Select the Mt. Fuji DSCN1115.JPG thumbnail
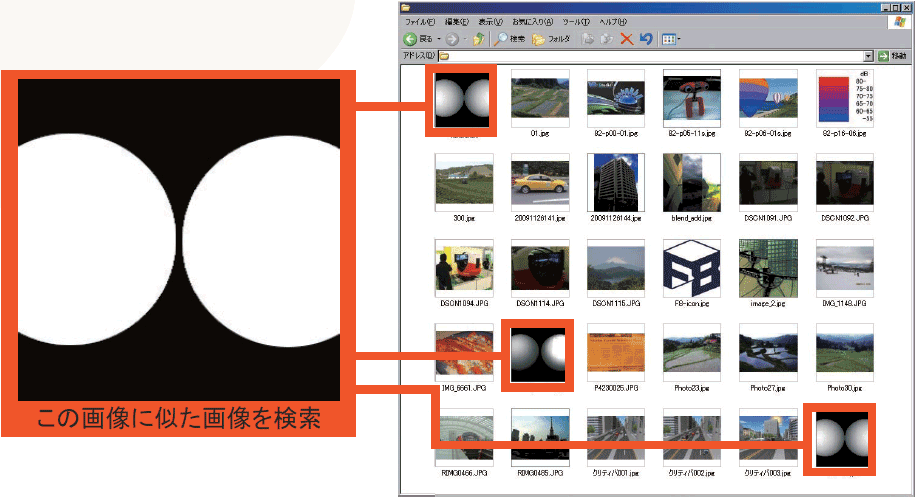The width and height of the screenshot is (916, 497). 616,268
